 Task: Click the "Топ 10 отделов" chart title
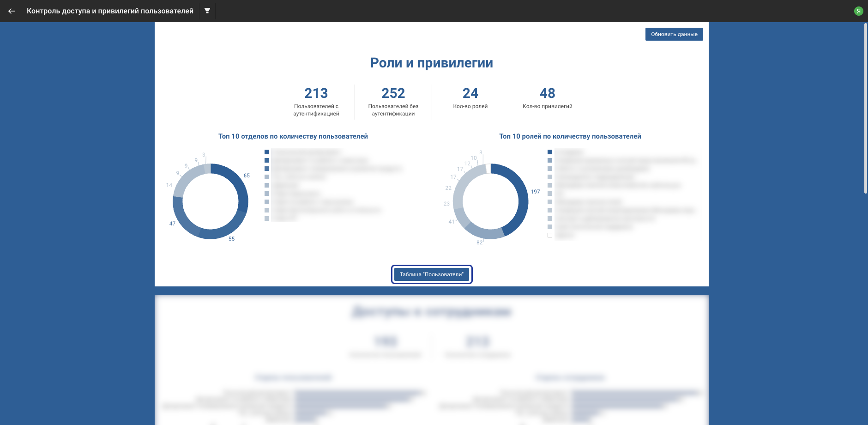click(293, 136)
